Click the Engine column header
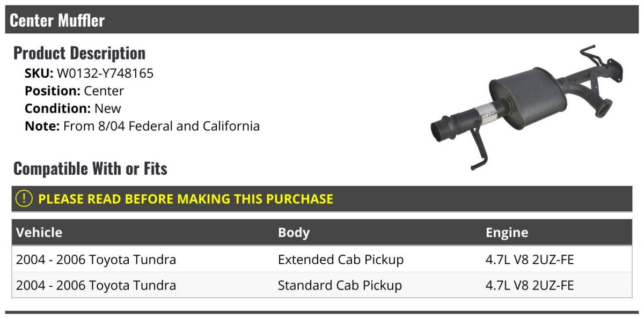Viewport: 644px width, 319px height. point(507,233)
